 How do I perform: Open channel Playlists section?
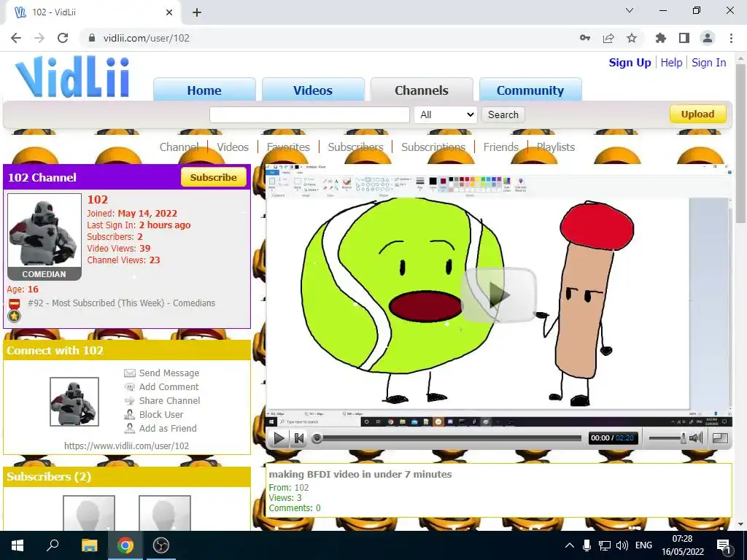(x=555, y=147)
